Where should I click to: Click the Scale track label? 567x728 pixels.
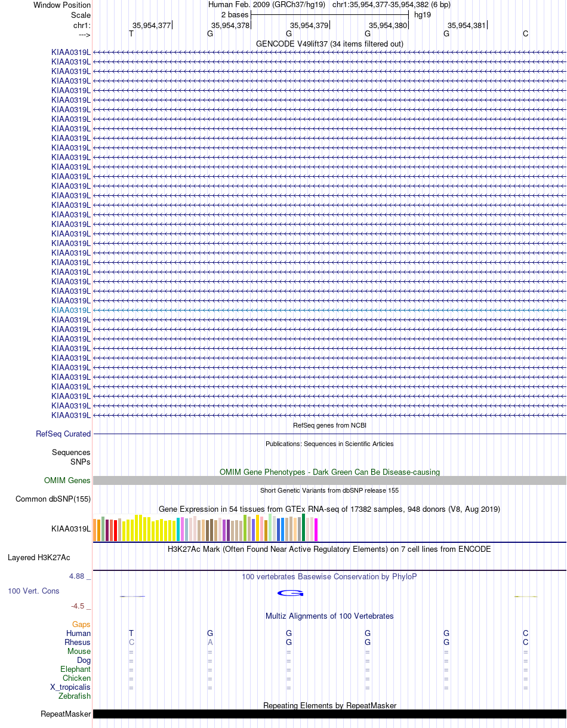pos(81,15)
